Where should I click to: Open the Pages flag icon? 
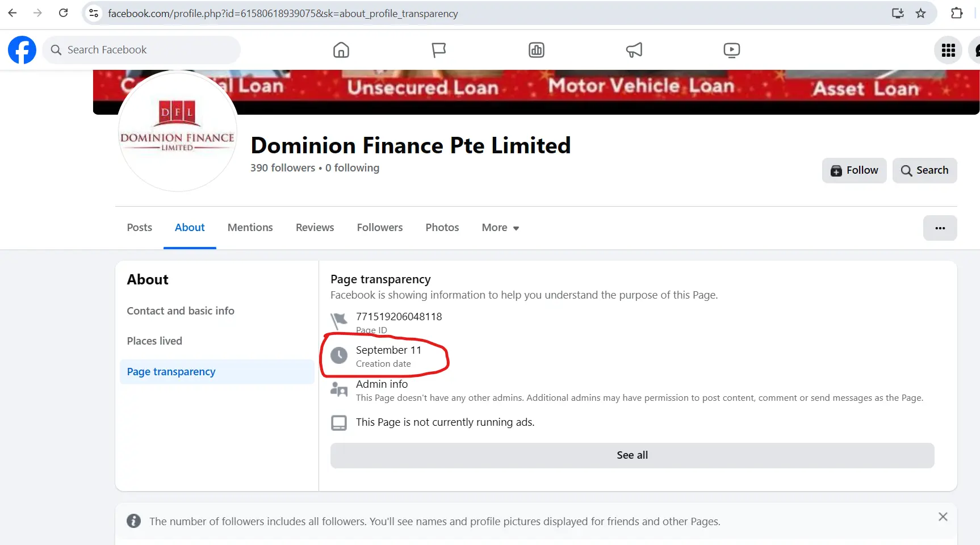pos(438,50)
